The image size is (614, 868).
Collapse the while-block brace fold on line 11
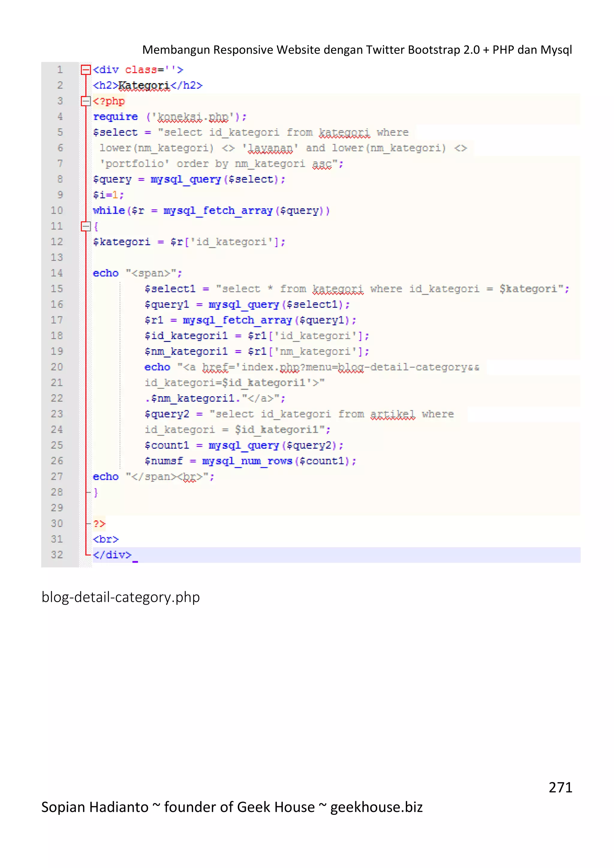click(x=86, y=226)
